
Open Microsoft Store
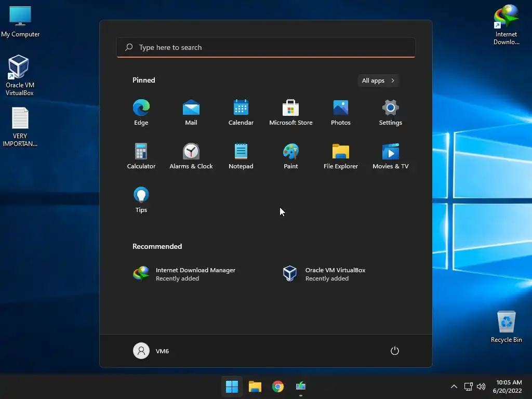pyautogui.click(x=291, y=113)
